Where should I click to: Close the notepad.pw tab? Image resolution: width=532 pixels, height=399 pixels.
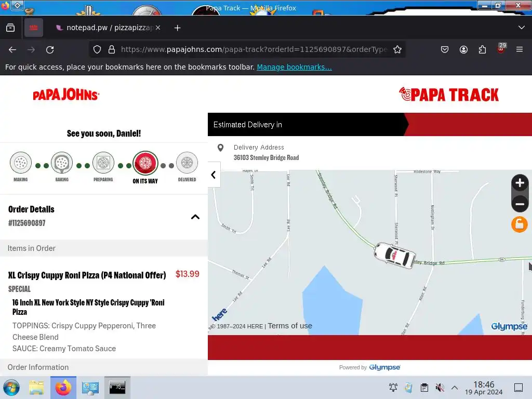(x=158, y=28)
